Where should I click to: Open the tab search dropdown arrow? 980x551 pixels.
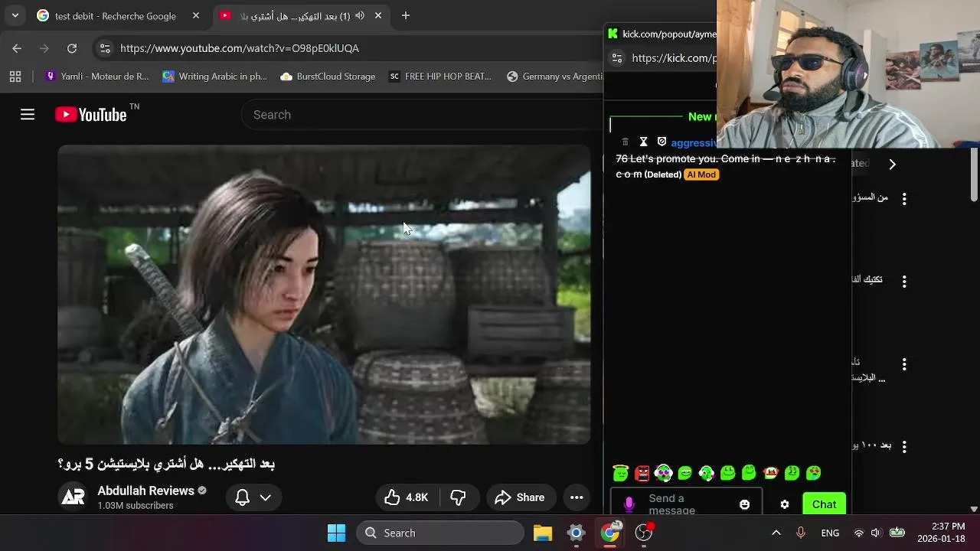click(15, 15)
